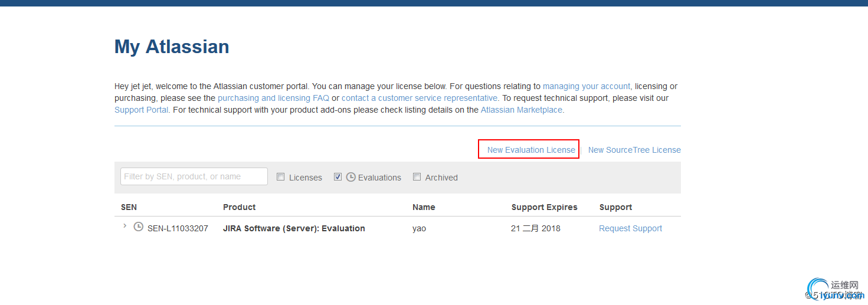Click JIRA Software (Server): Evaluation product name
The width and height of the screenshot is (868, 305).
pyautogui.click(x=294, y=228)
